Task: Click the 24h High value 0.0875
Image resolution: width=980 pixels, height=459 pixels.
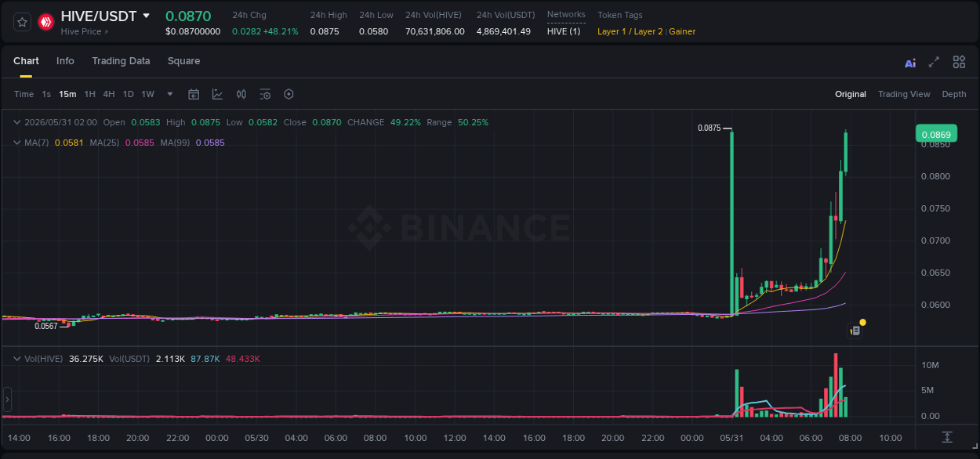Action: [325, 31]
